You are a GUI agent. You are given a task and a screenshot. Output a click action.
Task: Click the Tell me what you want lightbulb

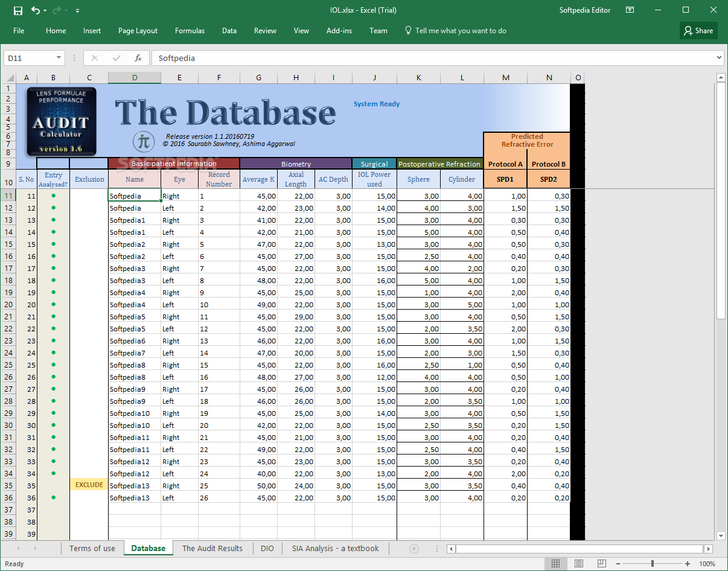click(408, 30)
